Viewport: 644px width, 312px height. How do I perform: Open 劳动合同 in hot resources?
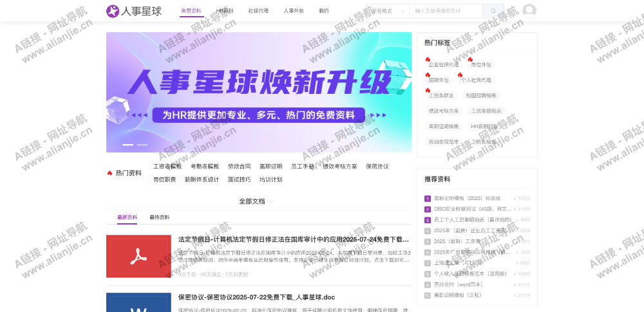(239, 166)
